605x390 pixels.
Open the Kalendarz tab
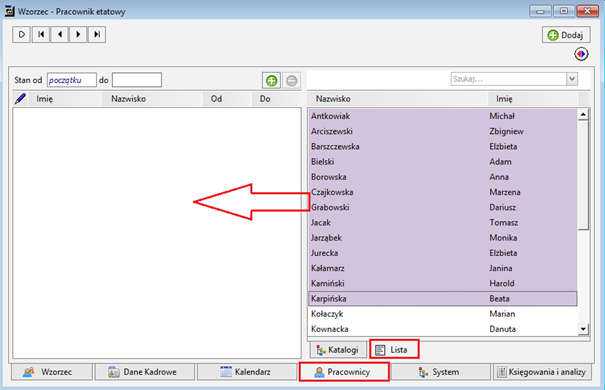pyautogui.click(x=247, y=372)
